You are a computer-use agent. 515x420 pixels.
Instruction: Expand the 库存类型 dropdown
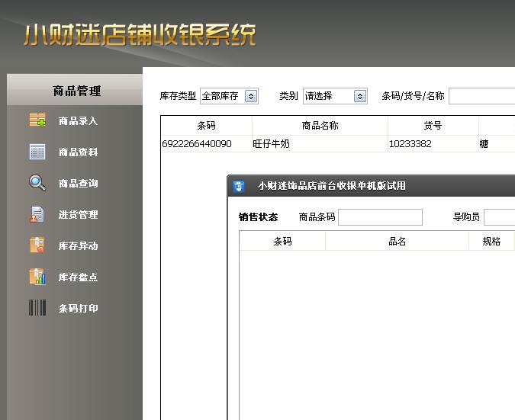point(251,96)
